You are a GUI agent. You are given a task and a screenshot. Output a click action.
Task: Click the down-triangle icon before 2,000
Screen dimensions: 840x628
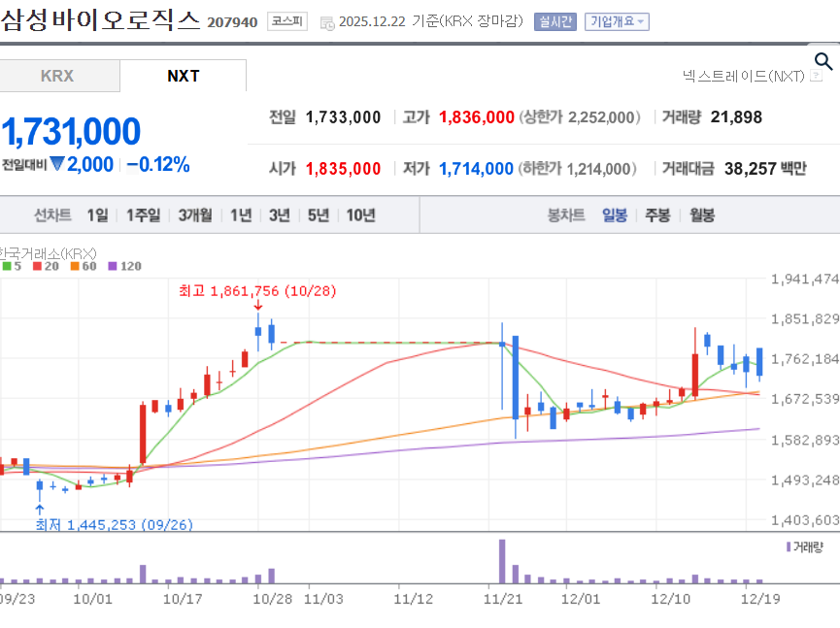(56, 164)
